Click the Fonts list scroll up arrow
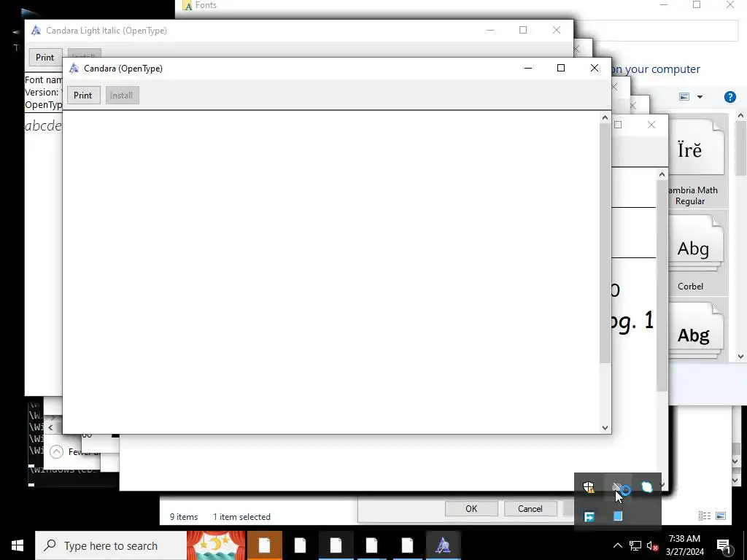 (x=740, y=115)
